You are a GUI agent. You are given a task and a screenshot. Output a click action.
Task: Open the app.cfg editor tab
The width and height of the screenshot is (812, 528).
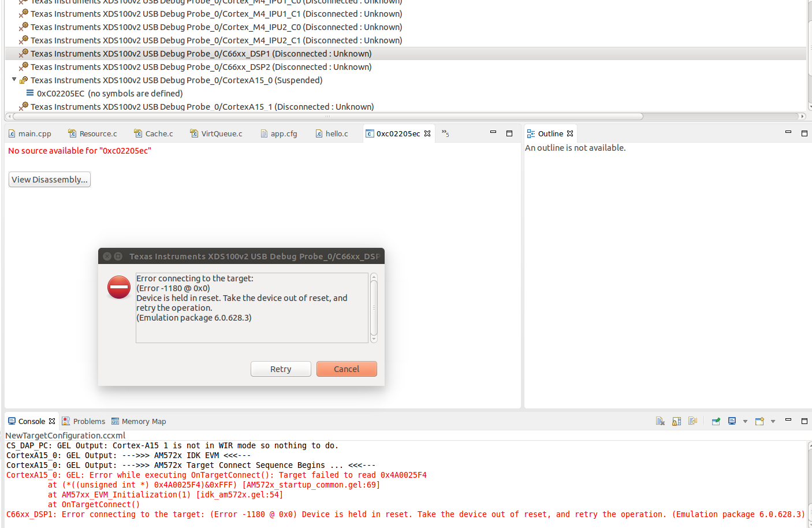pos(279,133)
